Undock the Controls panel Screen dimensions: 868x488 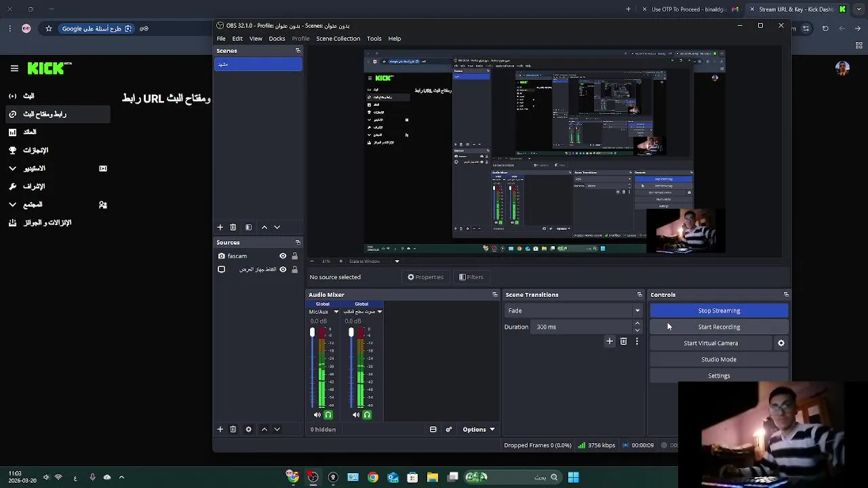click(x=786, y=295)
